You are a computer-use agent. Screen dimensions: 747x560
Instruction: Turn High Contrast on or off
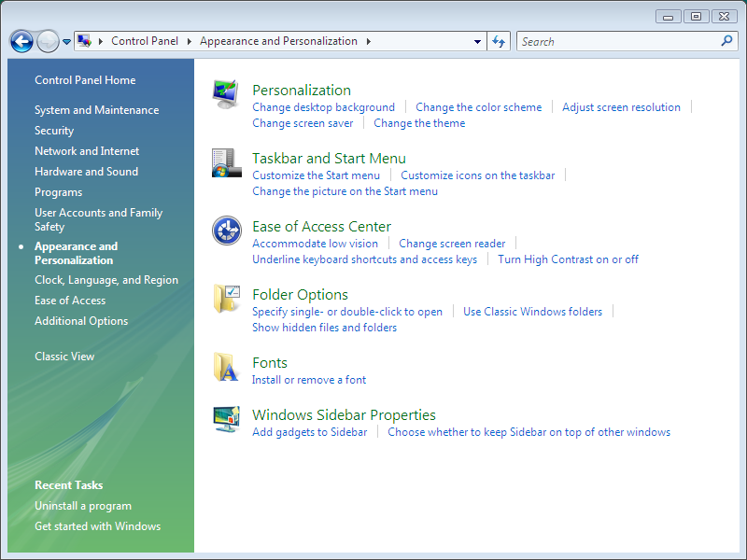(568, 259)
